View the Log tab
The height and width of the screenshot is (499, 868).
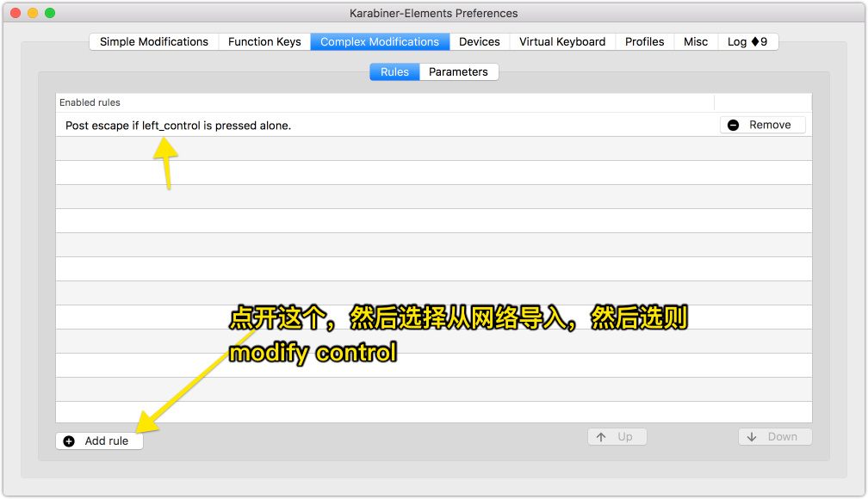click(747, 42)
